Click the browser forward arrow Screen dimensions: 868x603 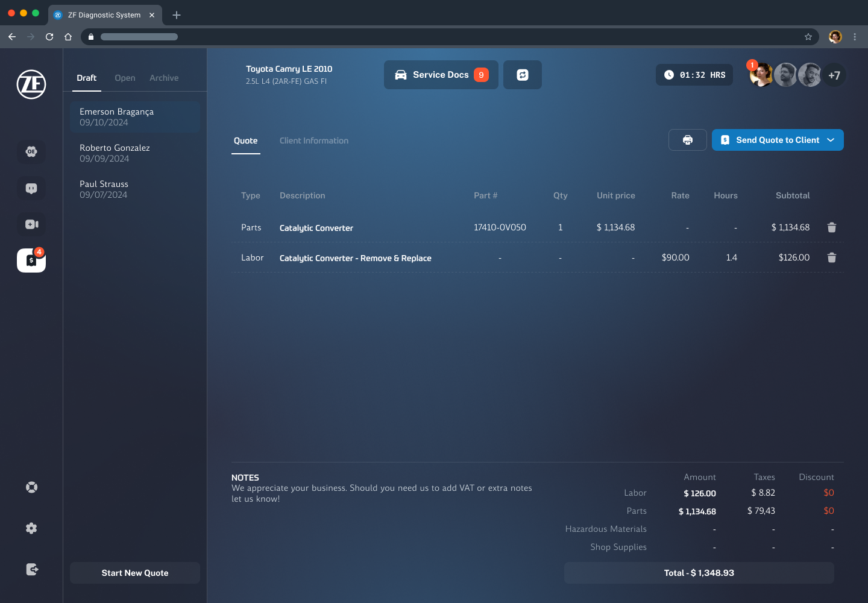pos(31,37)
